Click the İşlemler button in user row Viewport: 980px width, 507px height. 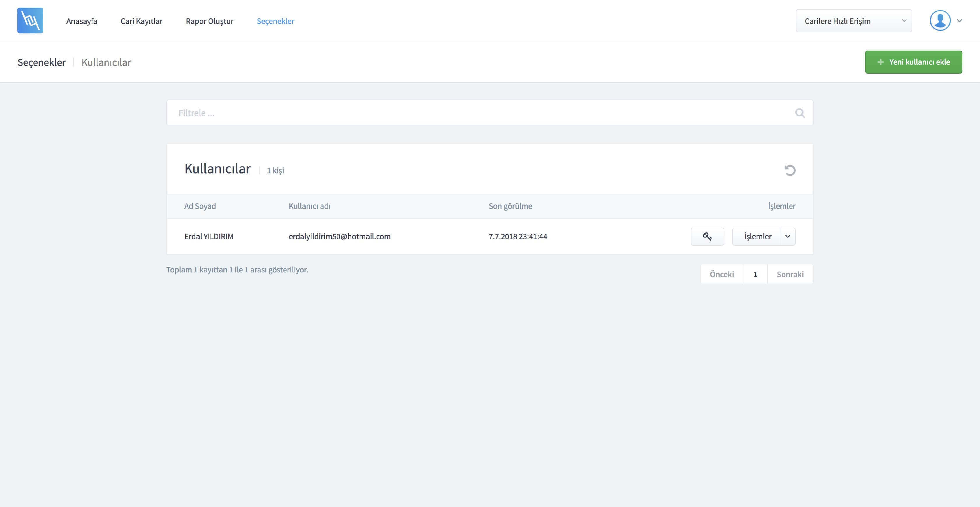click(x=757, y=236)
